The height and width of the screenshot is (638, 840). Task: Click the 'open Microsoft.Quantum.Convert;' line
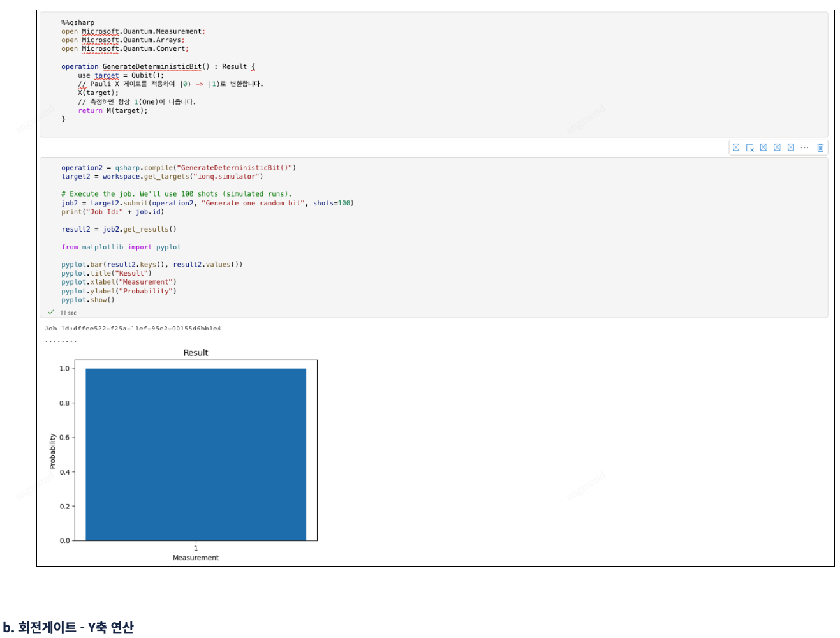click(x=125, y=48)
